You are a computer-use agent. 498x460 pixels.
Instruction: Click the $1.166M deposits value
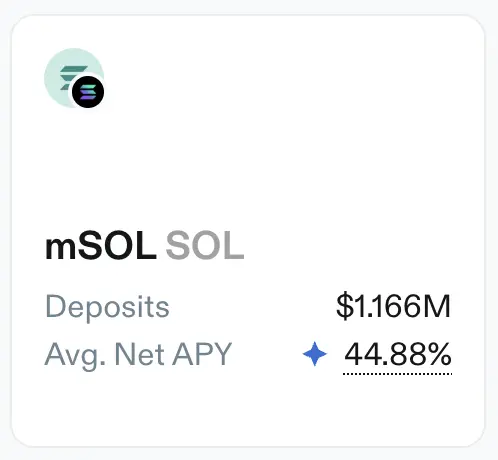coord(394,306)
